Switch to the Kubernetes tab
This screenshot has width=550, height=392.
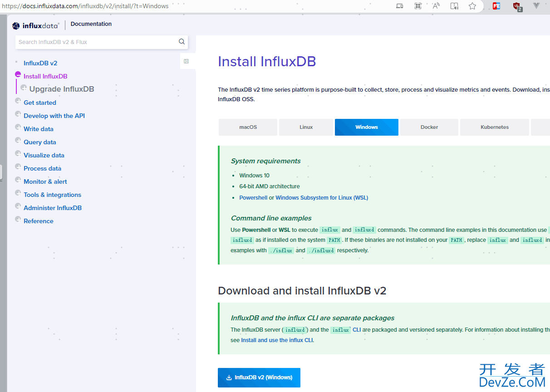click(495, 127)
